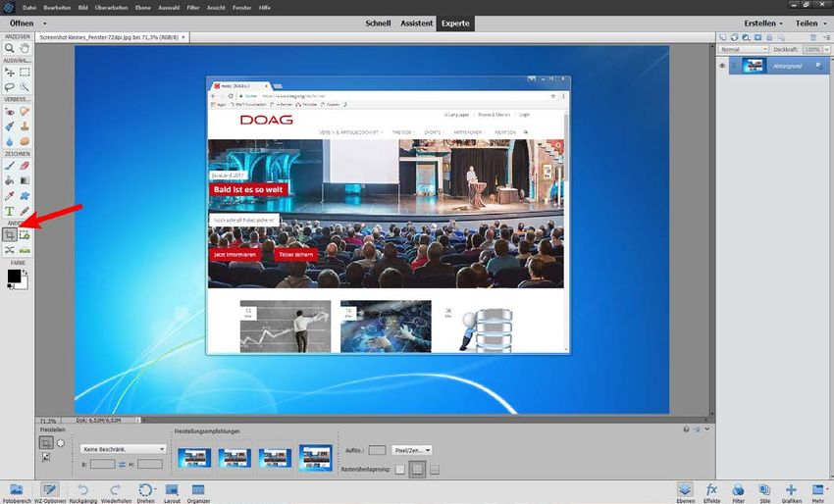834x504 pixels.
Task: Open the 'Keine Beschränk.' crop ratio dropdown
Action: pyautogui.click(x=124, y=449)
